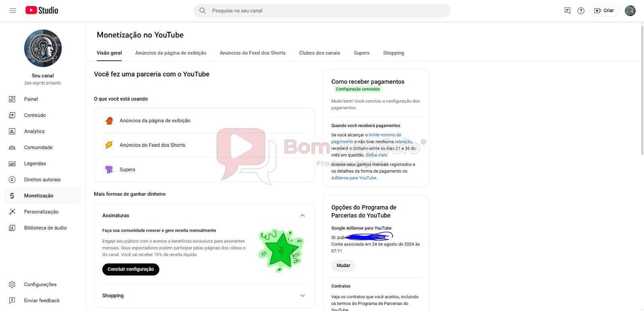Open Painel in the sidebar
This screenshot has width=644, height=311.
pyautogui.click(x=43, y=99)
